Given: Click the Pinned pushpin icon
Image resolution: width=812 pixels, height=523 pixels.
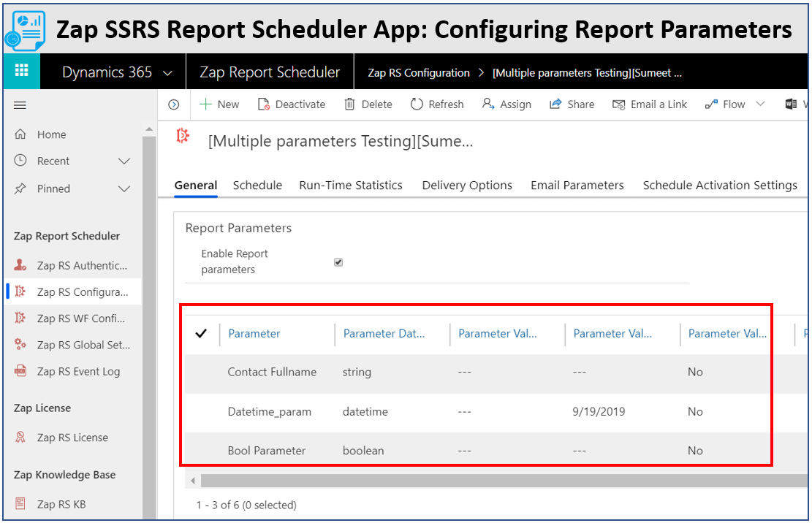Looking at the screenshot, I should coord(20,188).
